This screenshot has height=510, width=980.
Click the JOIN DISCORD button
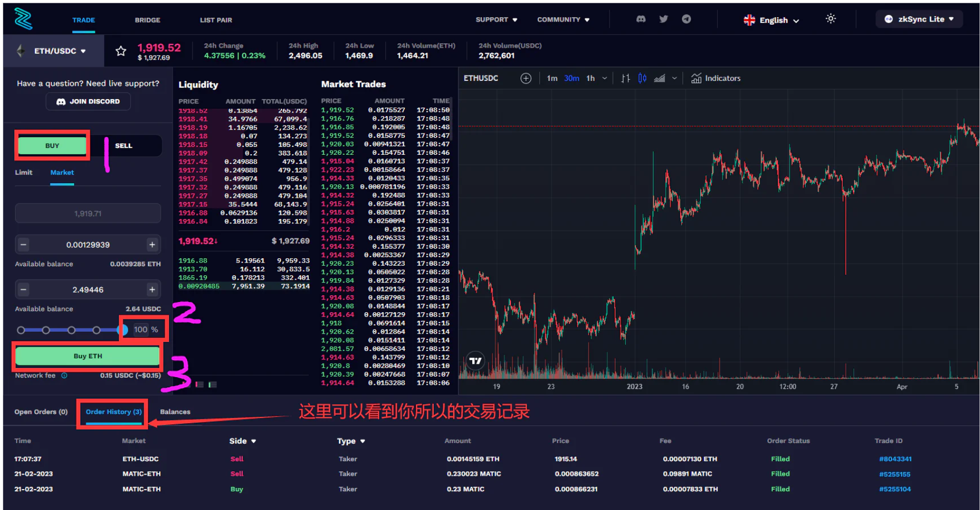[x=88, y=101]
